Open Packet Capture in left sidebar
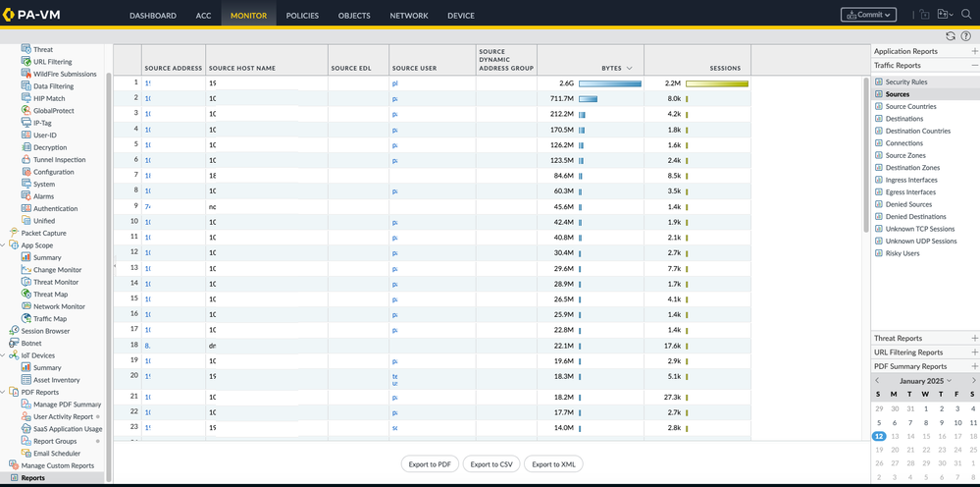The width and height of the screenshot is (980, 487). tap(43, 233)
